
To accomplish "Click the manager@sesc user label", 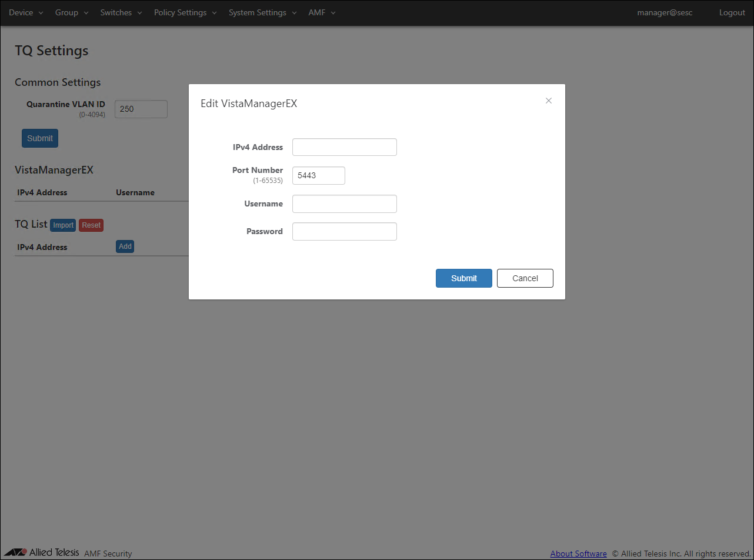I will [x=665, y=12].
